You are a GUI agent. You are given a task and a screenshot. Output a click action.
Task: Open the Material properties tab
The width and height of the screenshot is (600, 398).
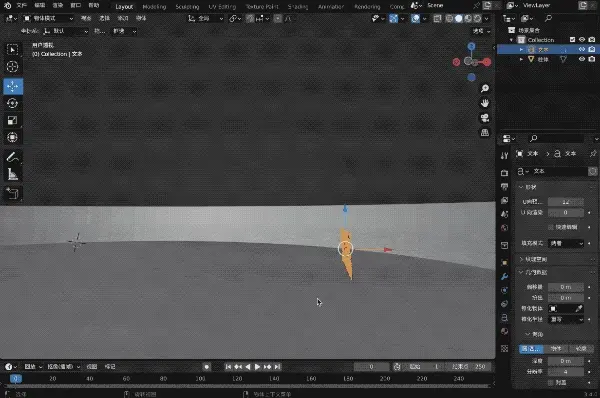pos(504,331)
